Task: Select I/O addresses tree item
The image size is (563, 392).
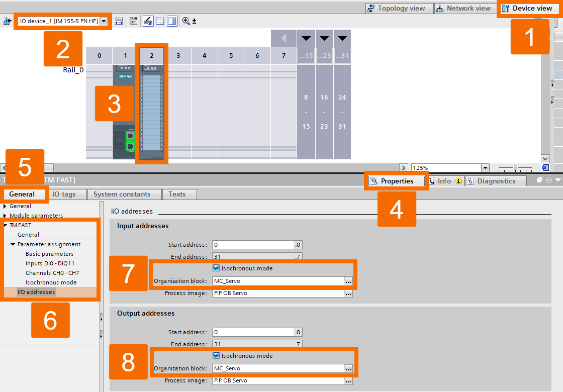Action: 36,292
